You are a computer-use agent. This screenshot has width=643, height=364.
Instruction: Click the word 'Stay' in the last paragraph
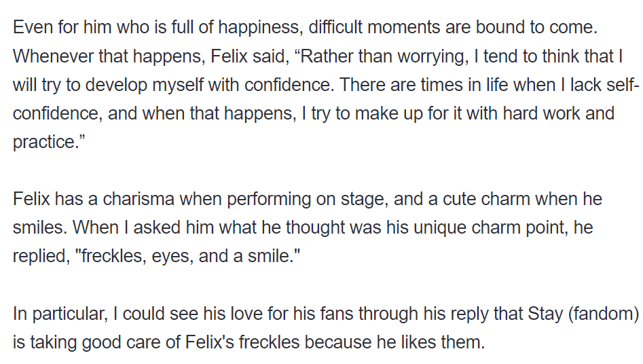click(x=545, y=314)
